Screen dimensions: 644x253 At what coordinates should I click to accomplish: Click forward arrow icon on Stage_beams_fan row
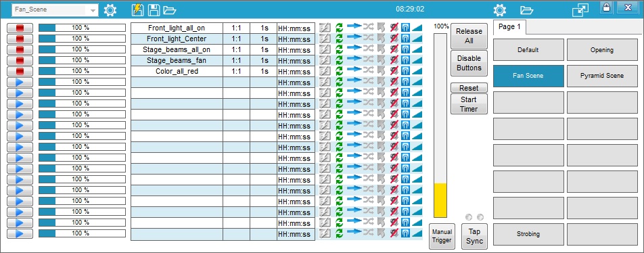pos(354,58)
